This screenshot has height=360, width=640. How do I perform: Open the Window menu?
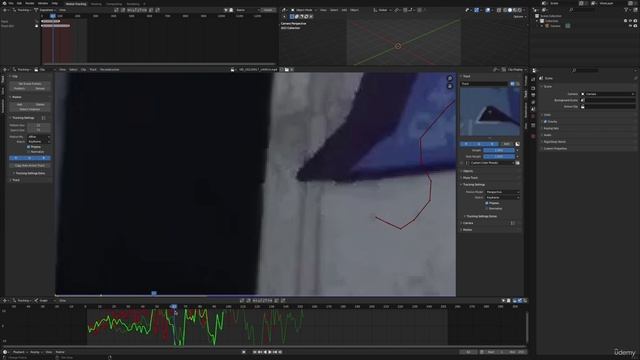pos(43,3)
